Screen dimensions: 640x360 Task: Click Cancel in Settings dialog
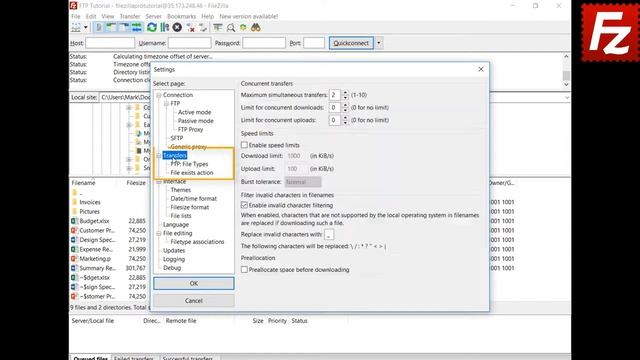tap(194, 300)
